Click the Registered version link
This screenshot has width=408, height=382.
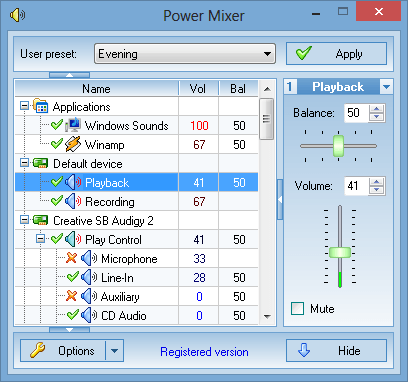204,352
